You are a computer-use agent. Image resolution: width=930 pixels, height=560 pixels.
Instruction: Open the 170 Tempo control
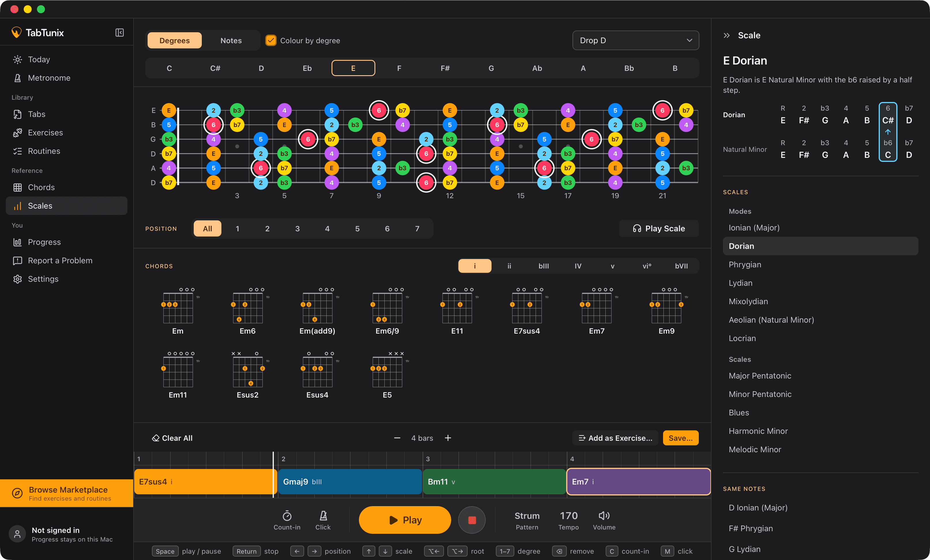tap(568, 520)
